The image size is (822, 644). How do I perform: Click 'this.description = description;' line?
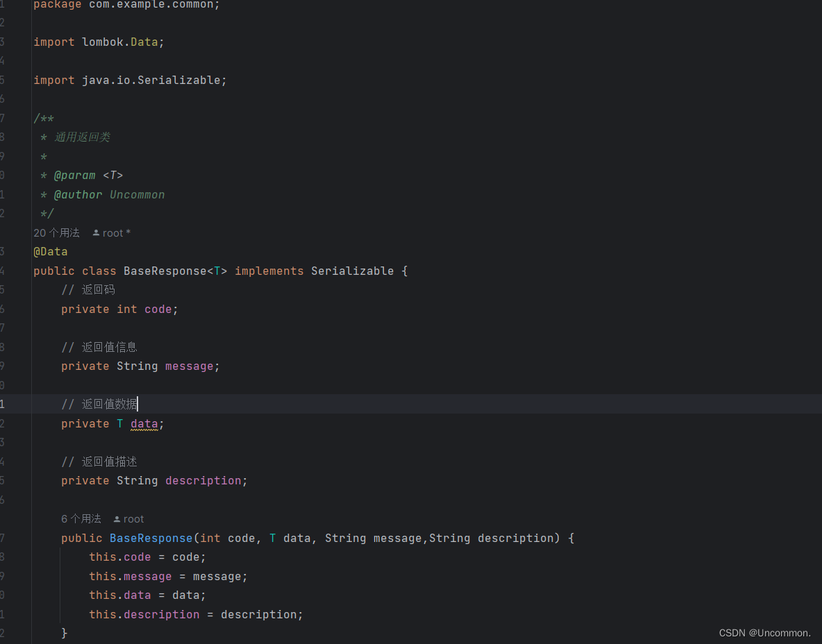coord(196,614)
